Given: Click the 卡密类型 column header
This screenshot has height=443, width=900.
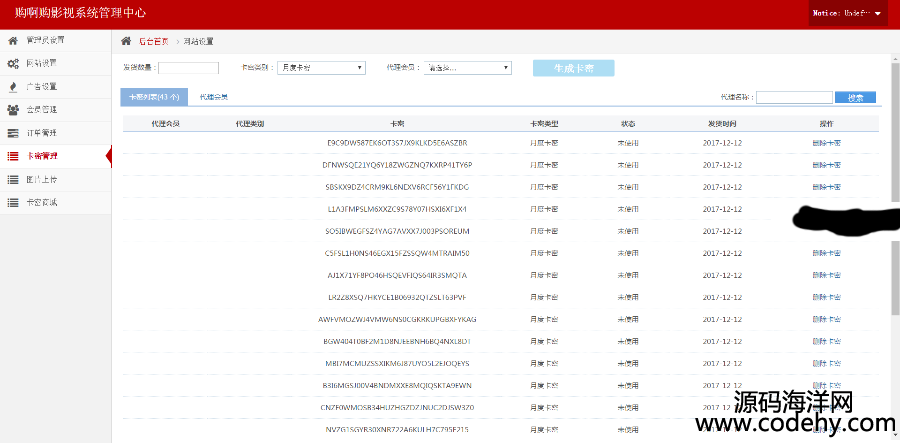Looking at the screenshot, I should [x=544, y=124].
